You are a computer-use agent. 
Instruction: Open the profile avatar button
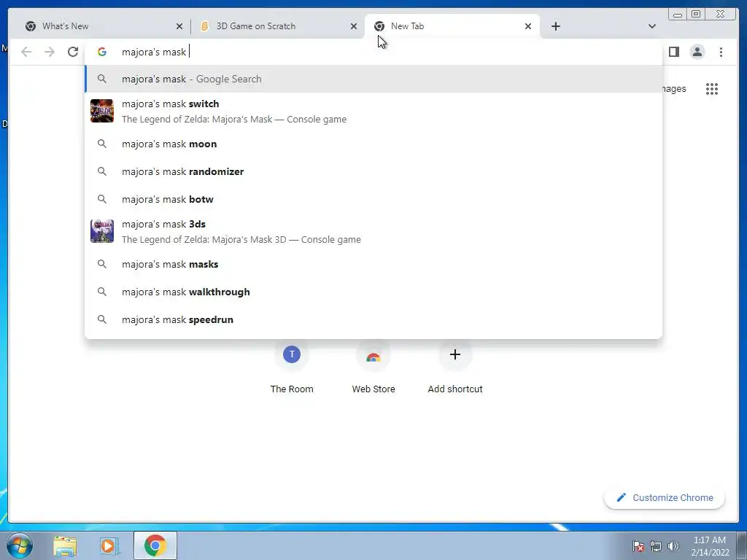(x=697, y=52)
